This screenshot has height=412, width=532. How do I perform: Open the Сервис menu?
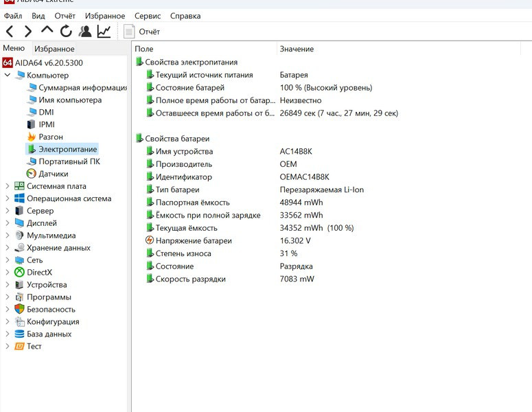pyautogui.click(x=148, y=16)
